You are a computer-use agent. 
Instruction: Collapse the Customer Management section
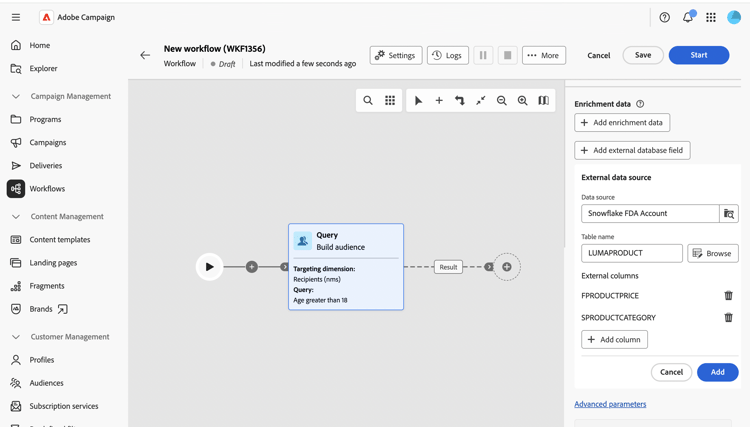(16, 337)
